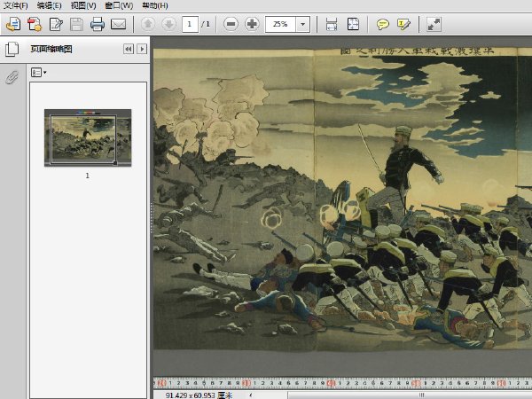Click the panel next arrow button

point(142,49)
